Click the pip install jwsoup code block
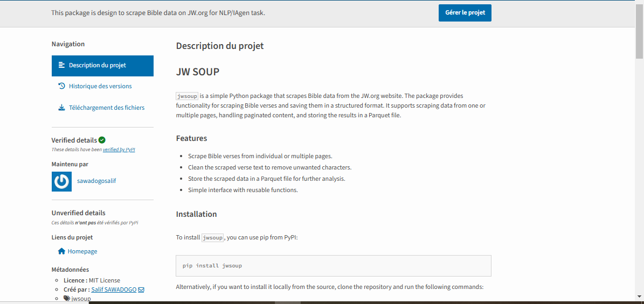This screenshot has width=644, height=304. (333, 266)
